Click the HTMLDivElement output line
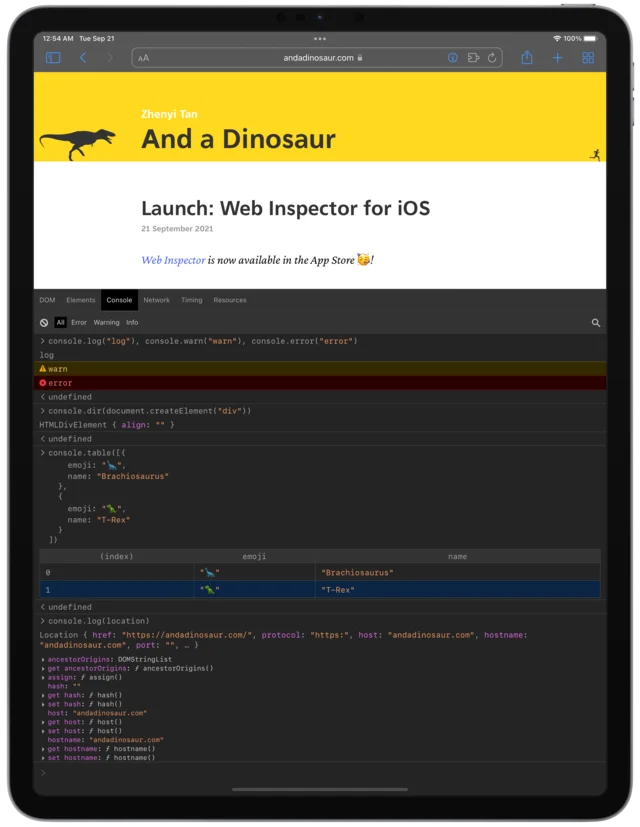 click(x=107, y=425)
